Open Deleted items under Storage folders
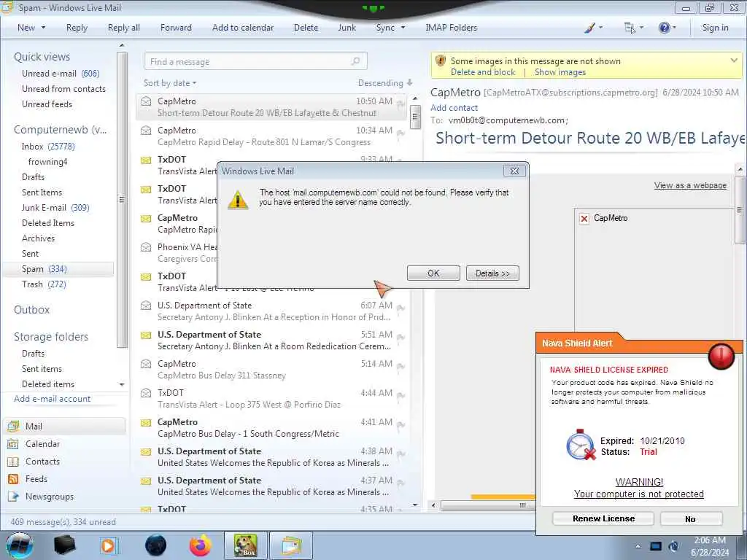The width and height of the screenshot is (747, 560). (48, 384)
